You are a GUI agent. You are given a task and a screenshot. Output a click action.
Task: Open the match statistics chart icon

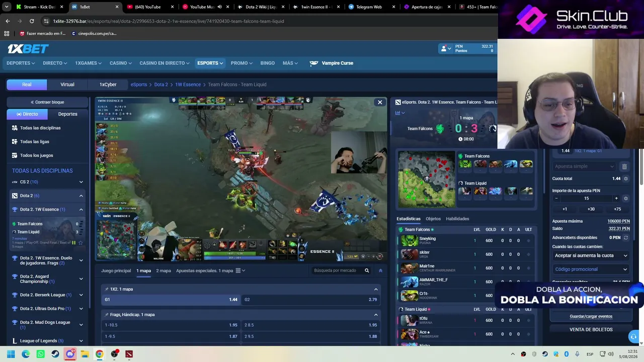pos(397,113)
